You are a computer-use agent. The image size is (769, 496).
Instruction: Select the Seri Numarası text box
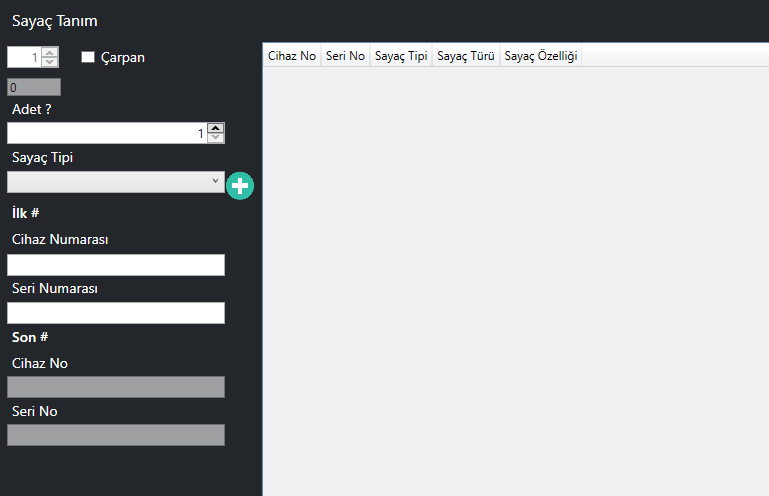(115, 313)
